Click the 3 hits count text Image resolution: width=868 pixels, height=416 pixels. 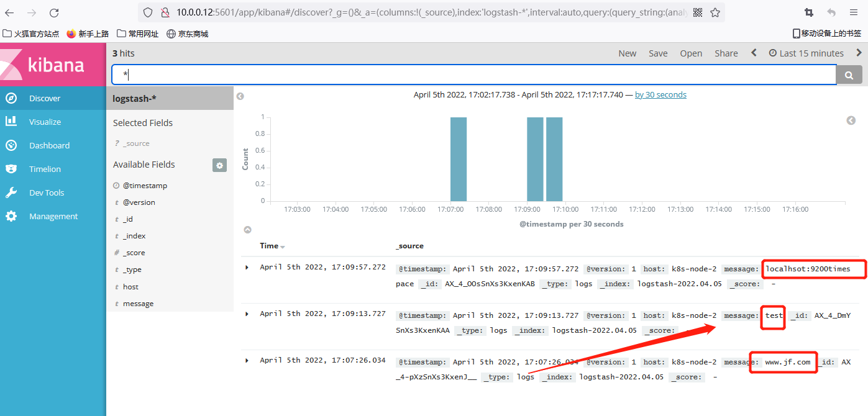pyautogui.click(x=123, y=53)
